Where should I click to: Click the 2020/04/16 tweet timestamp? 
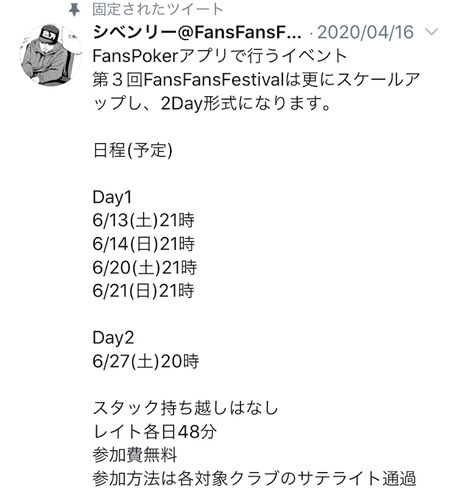[365, 32]
